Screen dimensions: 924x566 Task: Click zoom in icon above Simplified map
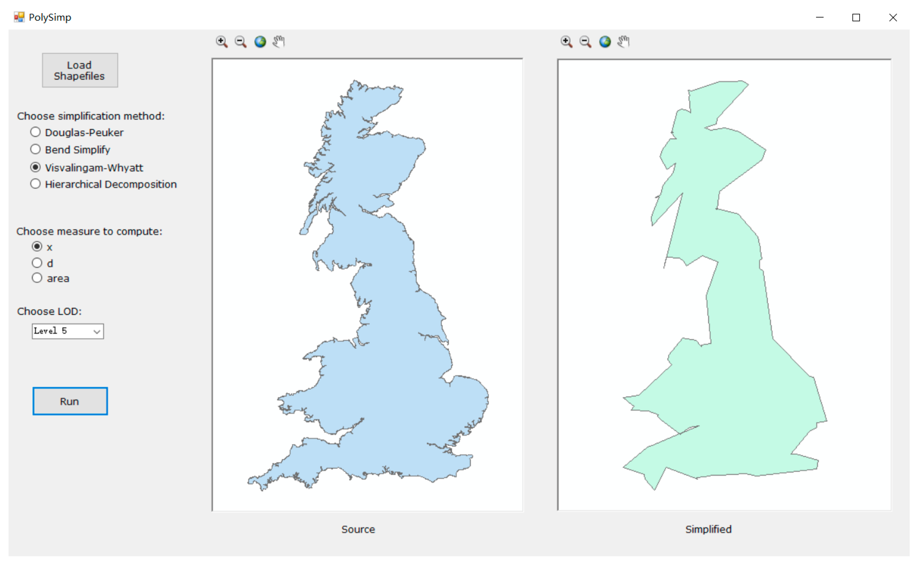567,42
